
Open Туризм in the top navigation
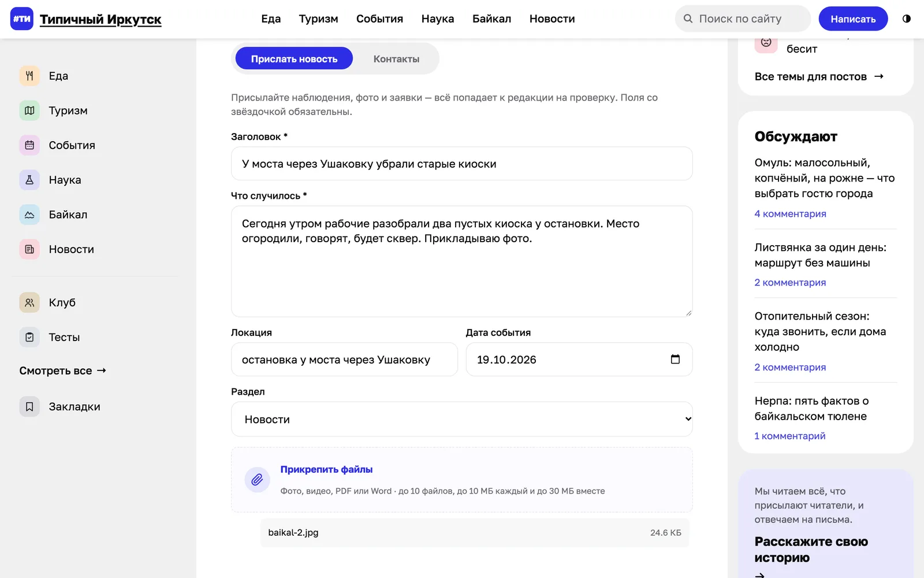pos(318,18)
